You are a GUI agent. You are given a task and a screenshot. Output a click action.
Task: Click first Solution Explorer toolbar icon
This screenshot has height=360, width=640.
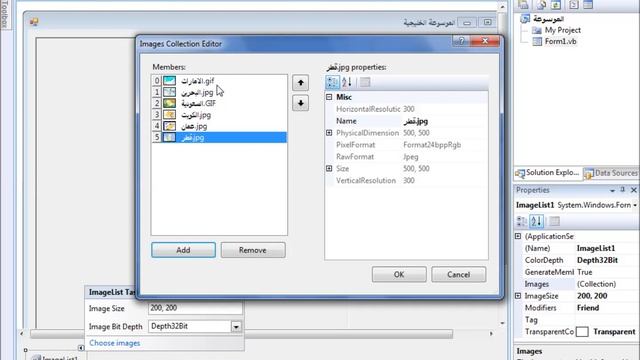point(523,4)
